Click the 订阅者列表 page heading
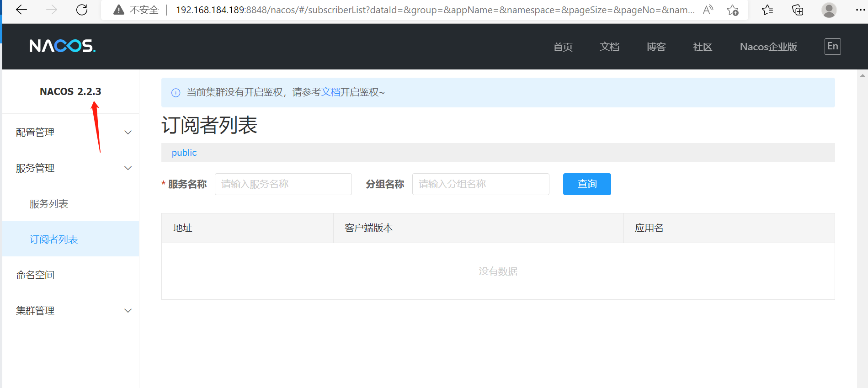This screenshot has width=868, height=388. (209, 125)
